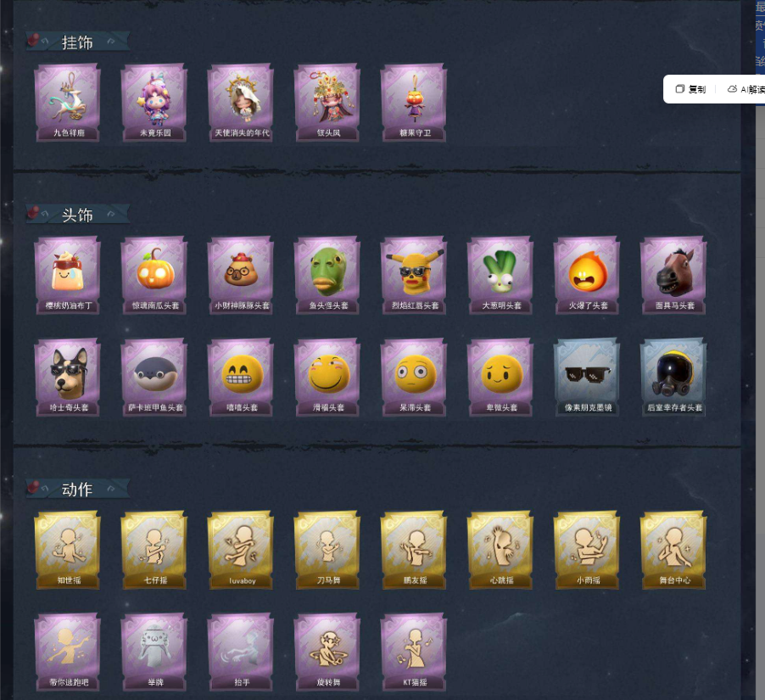The width and height of the screenshot is (765, 700).
Task: Open the 天使消失的年代 pendant item
Action: (x=241, y=103)
